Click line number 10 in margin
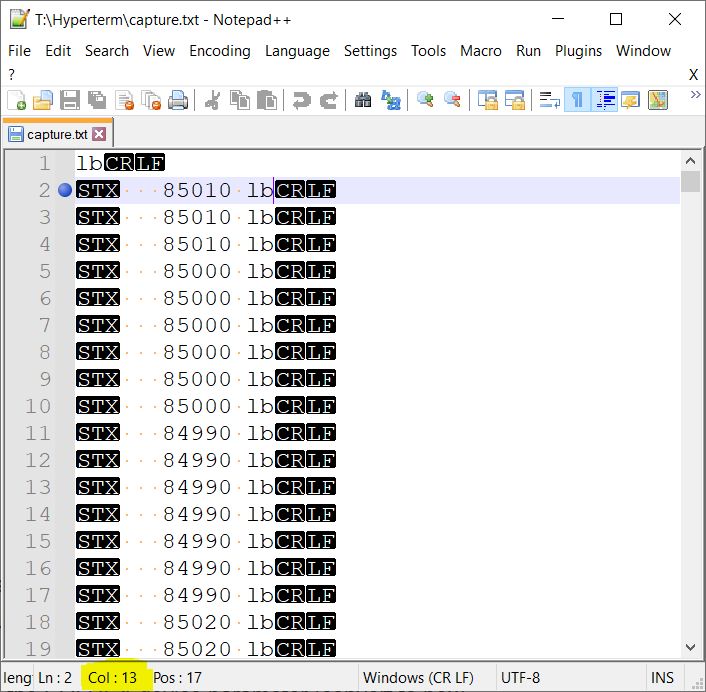 pos(38,406)
